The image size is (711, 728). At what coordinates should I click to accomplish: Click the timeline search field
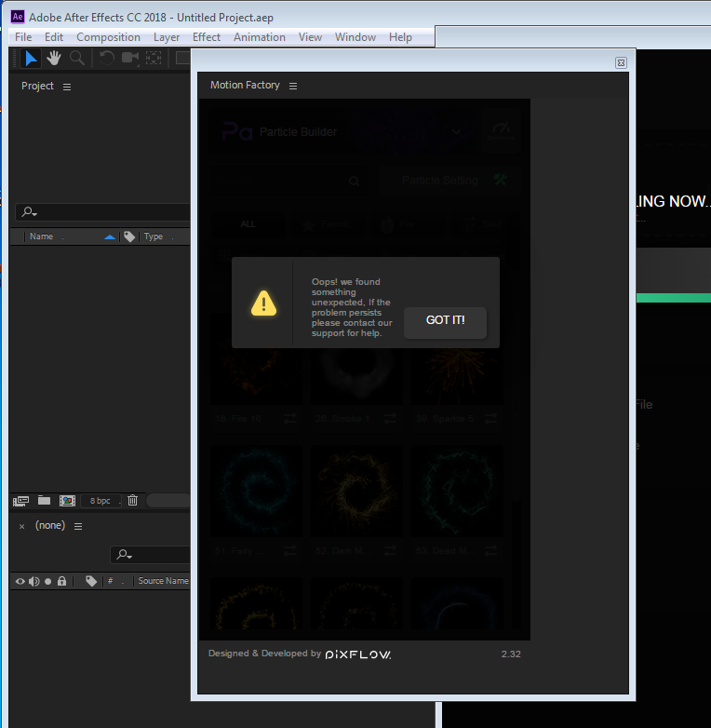pos(151,554)
